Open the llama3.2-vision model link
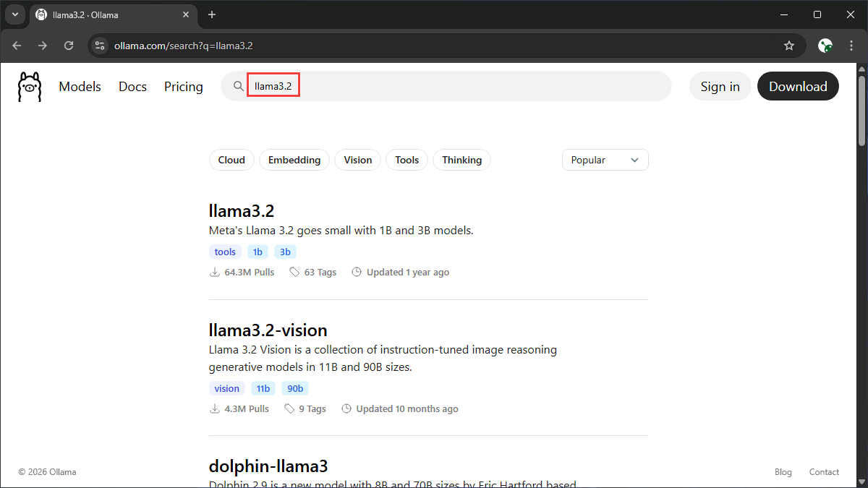 click(x=268, y=330)
